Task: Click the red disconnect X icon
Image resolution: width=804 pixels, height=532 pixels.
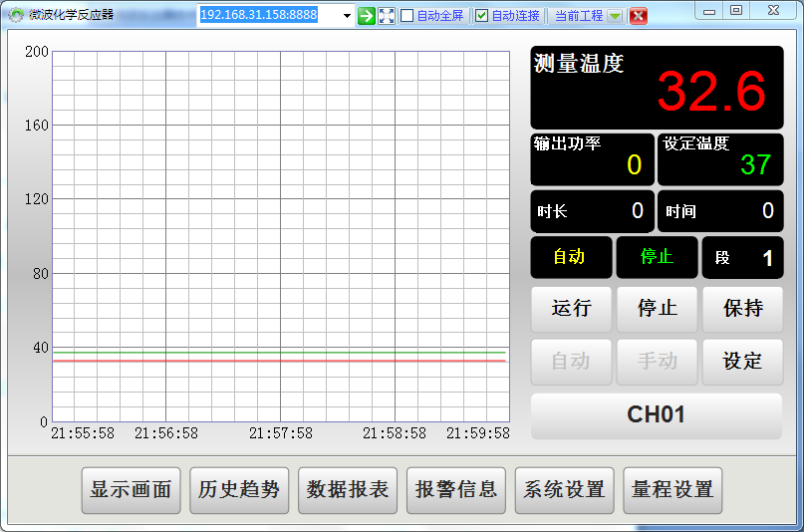Action: [639, 16]
